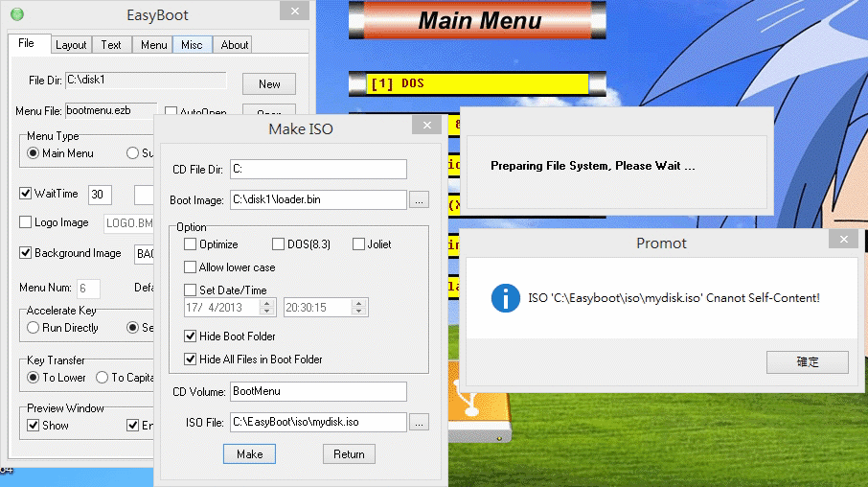Increase the date with up stepper arrow
Viewport: 868px width, 487px height.
(267, 304)
